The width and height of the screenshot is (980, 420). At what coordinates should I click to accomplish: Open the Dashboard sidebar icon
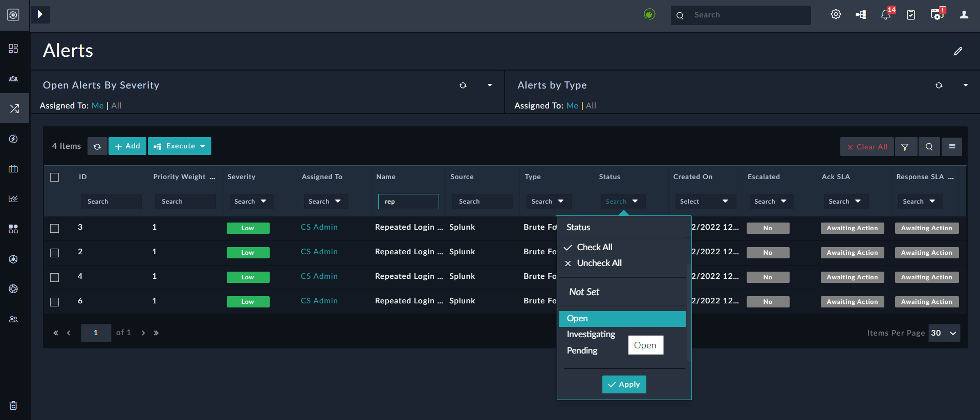[x=13, y=48]
